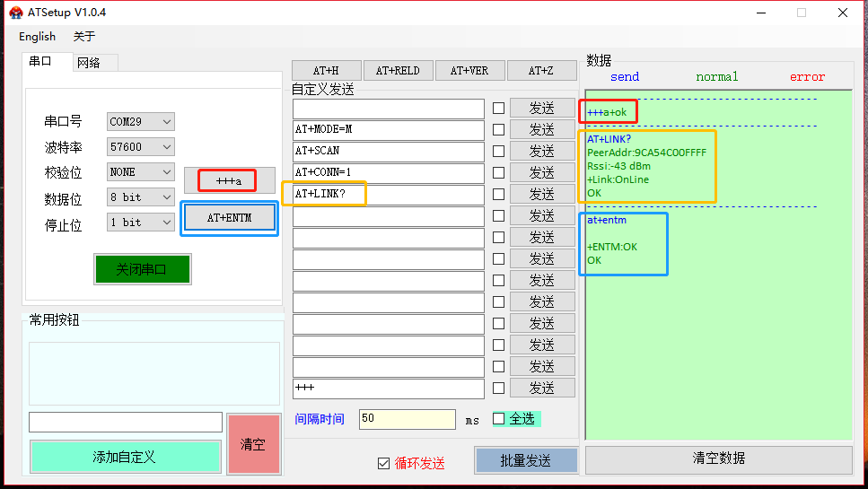The width and height of the screenshot is (868, 489).
Task: Click the 清空数据 clear data button
Action: [718, 458]
